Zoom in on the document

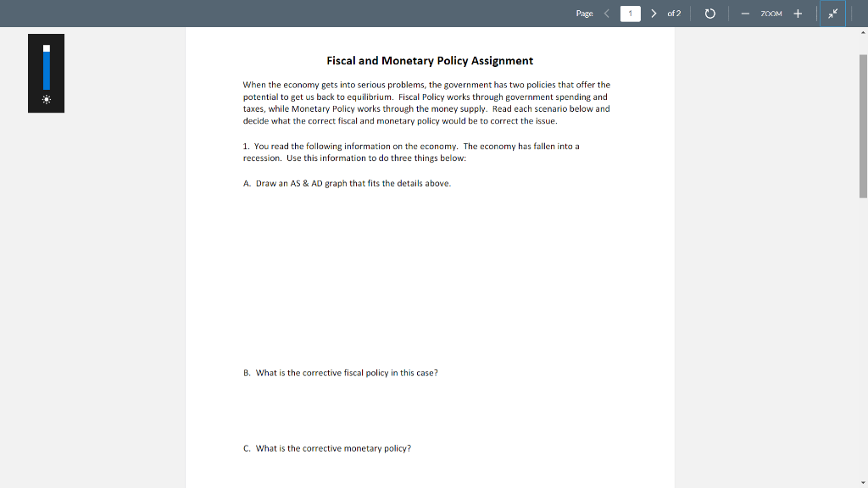[x=798, y=13]
